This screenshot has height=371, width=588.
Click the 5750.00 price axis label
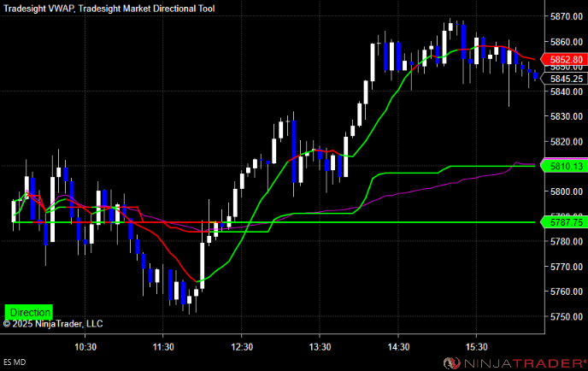567,316
